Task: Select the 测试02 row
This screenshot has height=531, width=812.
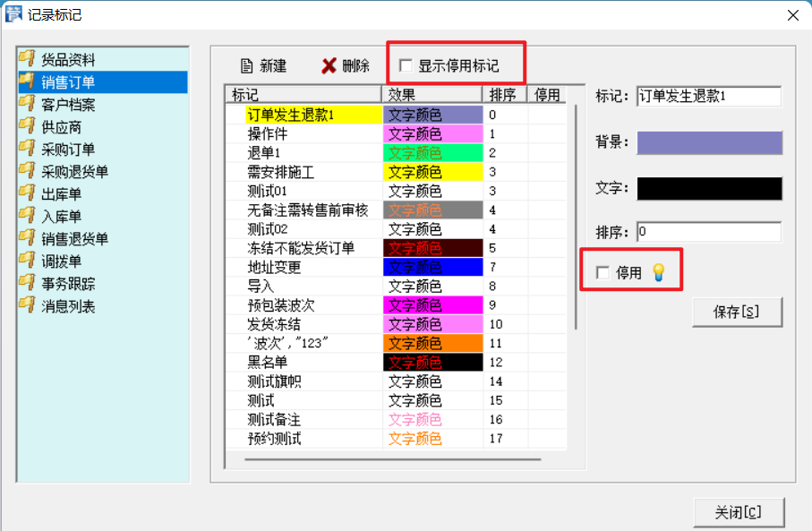Action: pyautogui.click(x=397, y=229)
